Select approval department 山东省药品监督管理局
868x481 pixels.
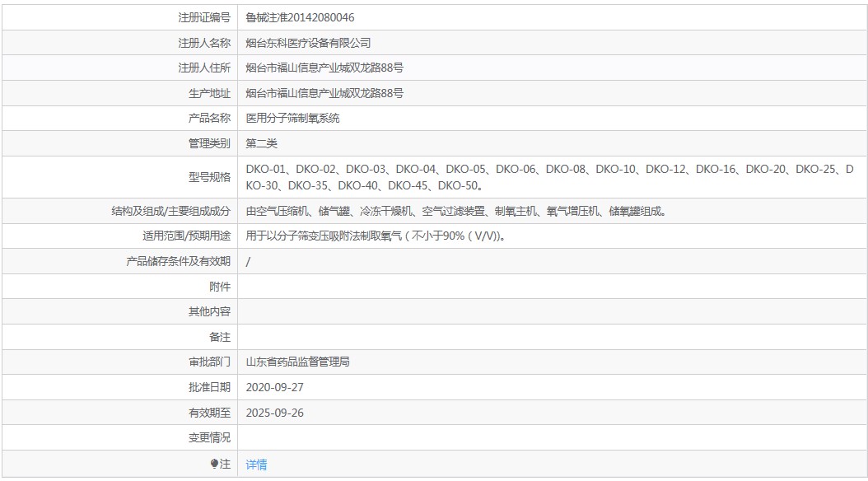pos(298,362)
